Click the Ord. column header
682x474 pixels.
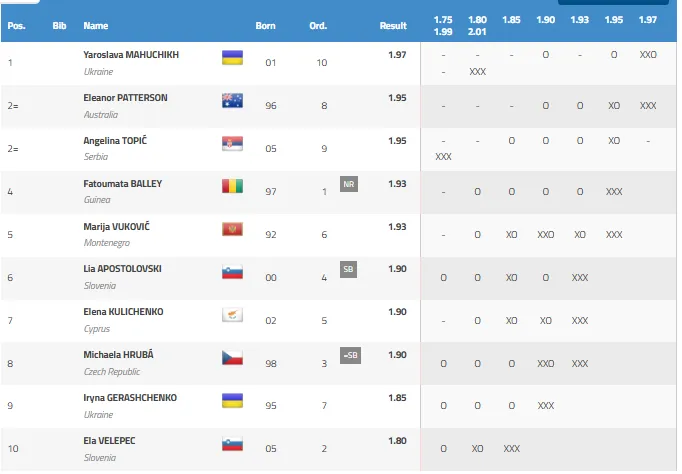click(x=318, y=26)
